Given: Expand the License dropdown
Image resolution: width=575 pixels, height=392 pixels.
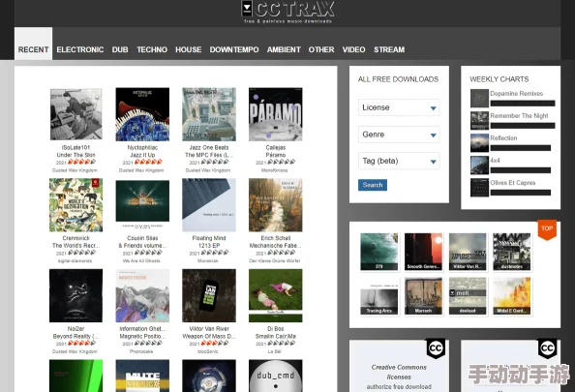Looking at the screenshot, I should click(x=399, y=107).
